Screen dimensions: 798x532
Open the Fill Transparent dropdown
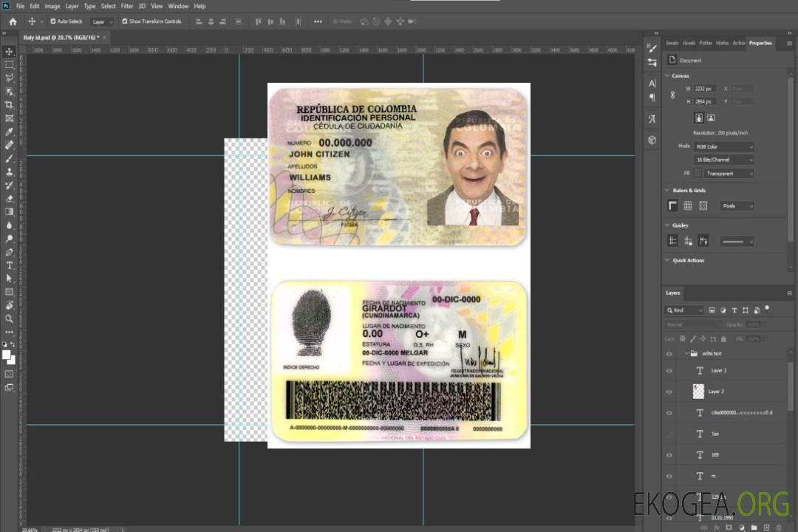pyautogui.click(x=729, y=174)
